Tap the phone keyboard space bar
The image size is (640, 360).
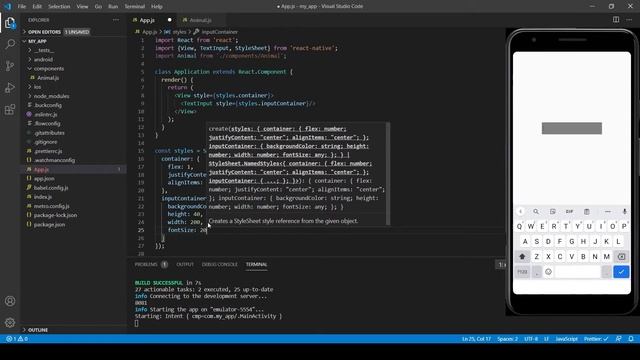578,272
